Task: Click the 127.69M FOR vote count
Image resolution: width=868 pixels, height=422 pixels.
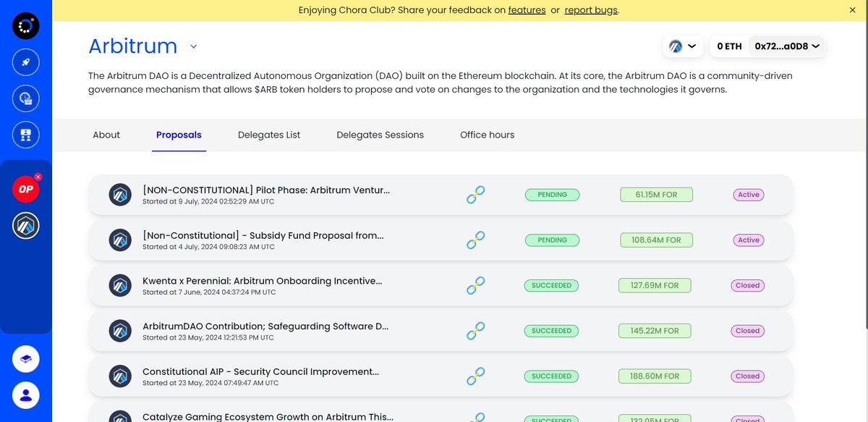Action: (655, 285)
